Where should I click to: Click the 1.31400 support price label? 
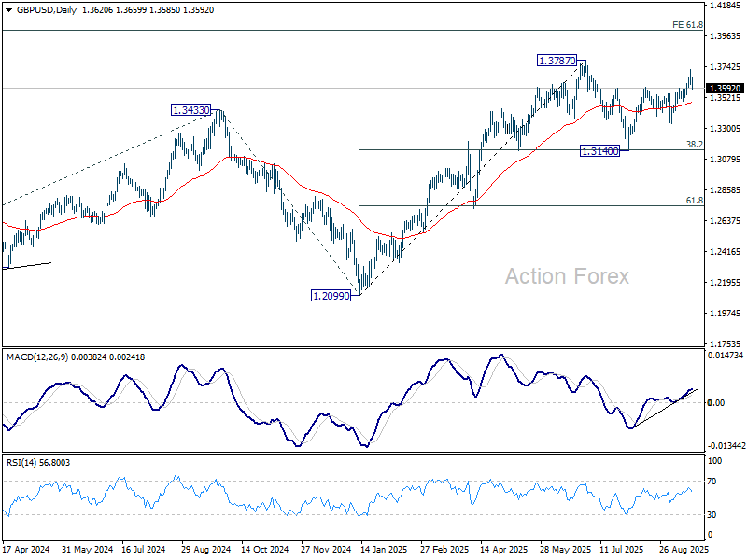click(x=600, y=151)
